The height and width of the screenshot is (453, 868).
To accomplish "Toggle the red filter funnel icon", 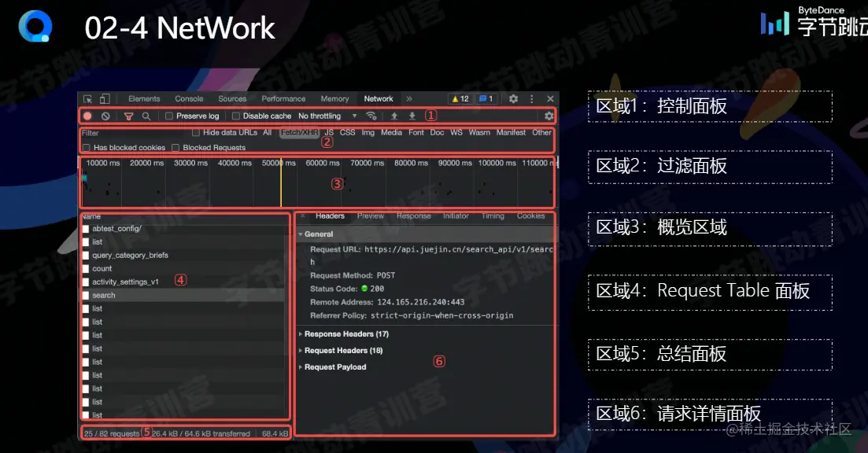I will [x=128, y=116].
